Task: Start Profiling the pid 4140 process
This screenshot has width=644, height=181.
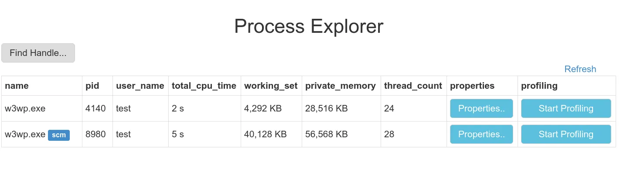Action: [x=566, y=108]
